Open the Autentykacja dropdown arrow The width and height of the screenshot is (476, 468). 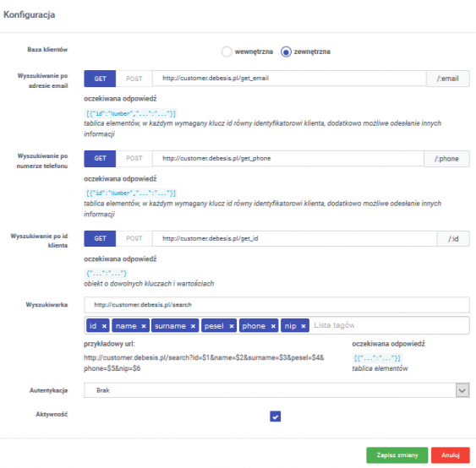coord(462,390)
